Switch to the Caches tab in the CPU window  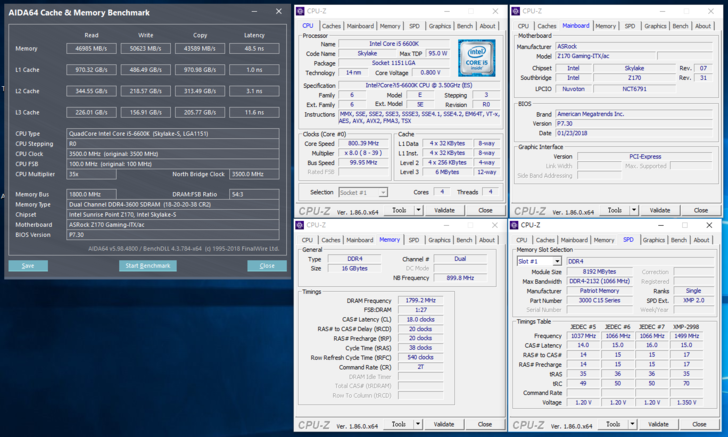coord(331,26)
